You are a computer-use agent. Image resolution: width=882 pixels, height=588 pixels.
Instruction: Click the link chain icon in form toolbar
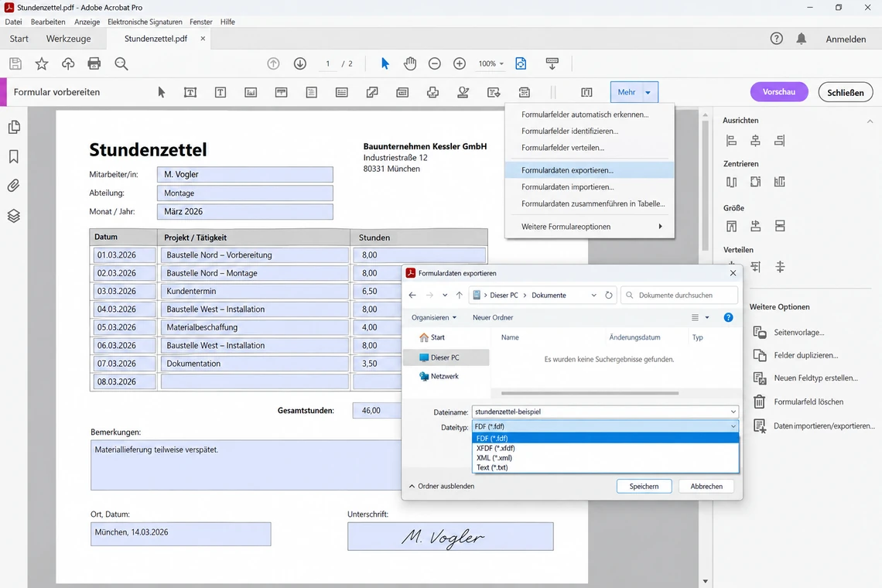point(372,92)
